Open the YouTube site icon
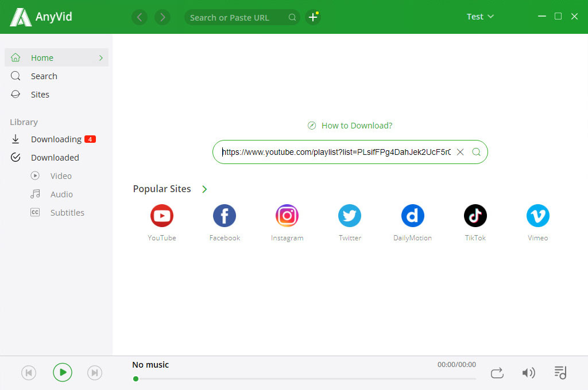 click(162, 216)
